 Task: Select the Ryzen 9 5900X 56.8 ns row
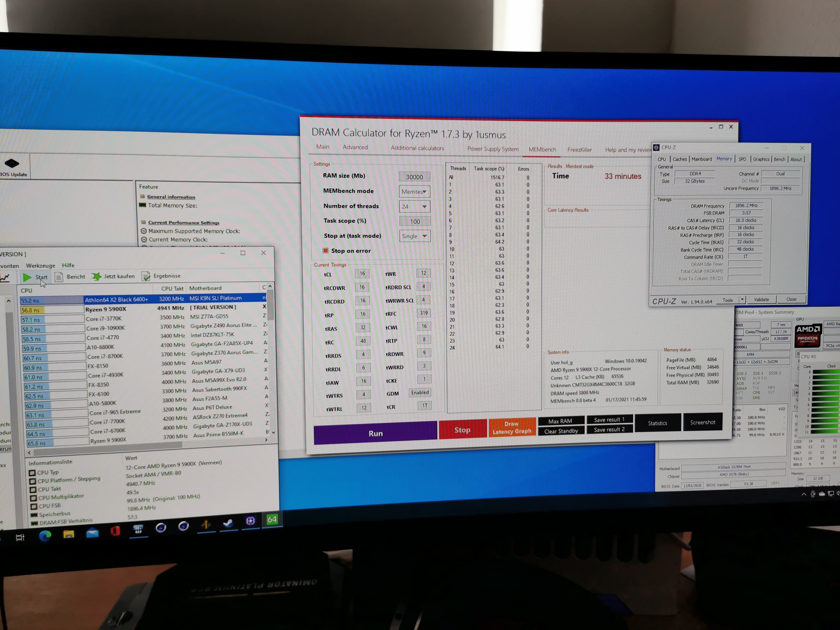tap(144, 309)
